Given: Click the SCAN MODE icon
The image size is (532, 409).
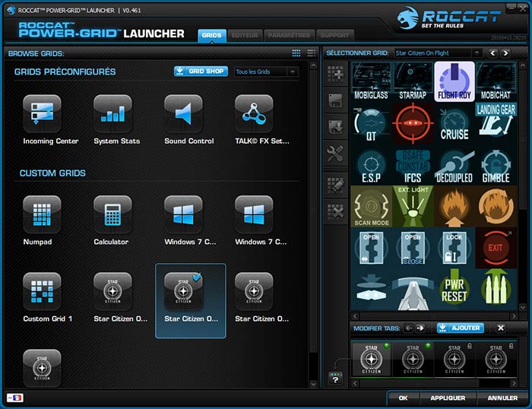Looking at the screenshot, I should 371,206.
